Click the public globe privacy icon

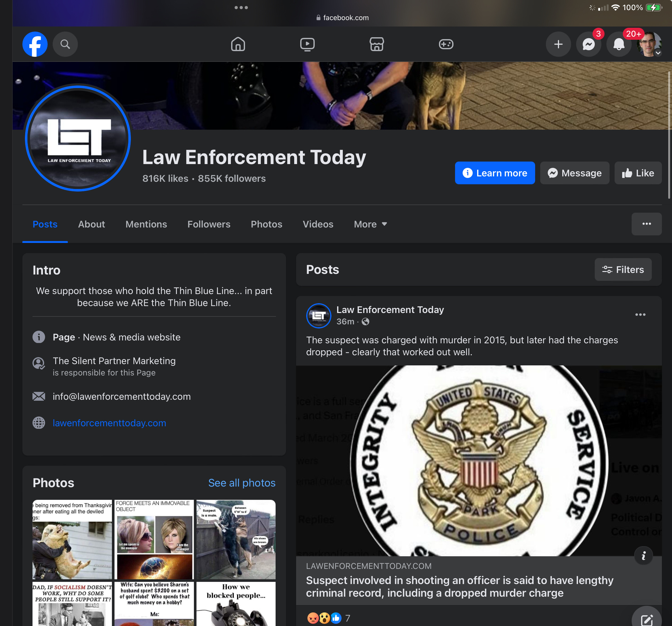(x=365, y=322)
